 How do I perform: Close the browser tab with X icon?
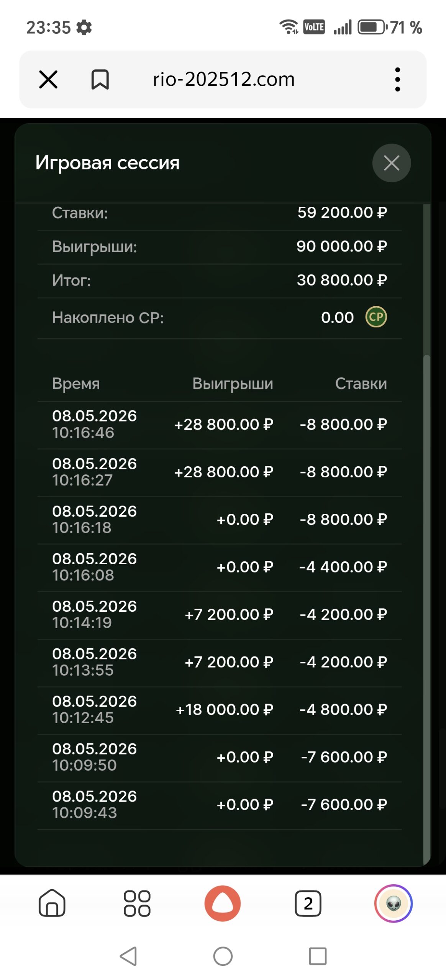48,80
